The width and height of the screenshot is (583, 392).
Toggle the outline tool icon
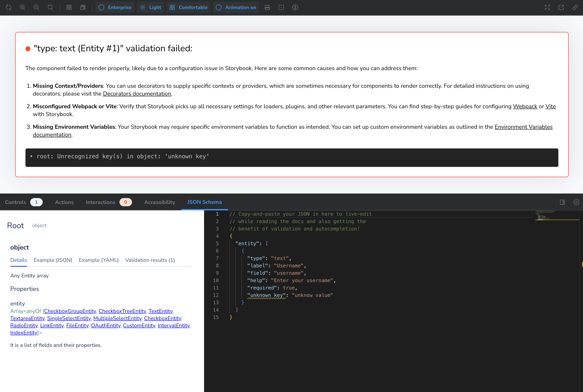point(281,8)
